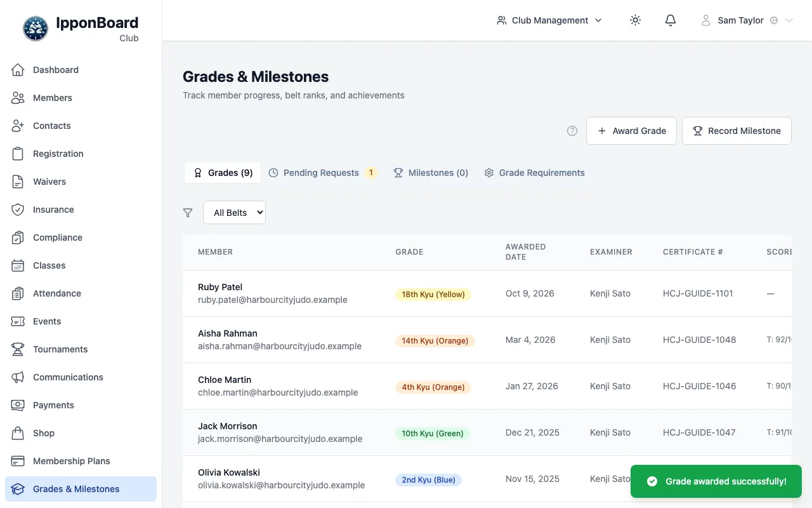Image resolution: width=812 pixels, height=508 pixels.
Task: Click the Record Milestone button
Action: click(x=737, y=131)
